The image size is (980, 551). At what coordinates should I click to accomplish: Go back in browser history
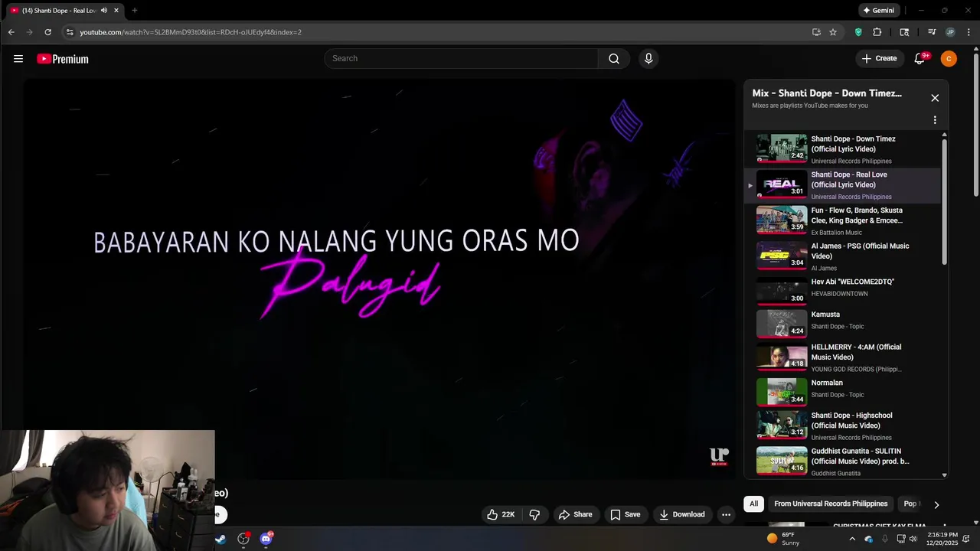pos(11,32)
